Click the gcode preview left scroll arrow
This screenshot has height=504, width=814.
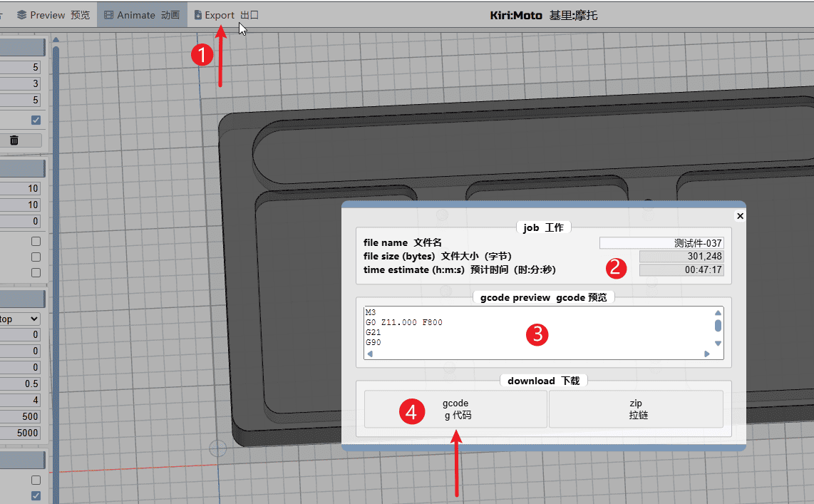coord(369,354)
